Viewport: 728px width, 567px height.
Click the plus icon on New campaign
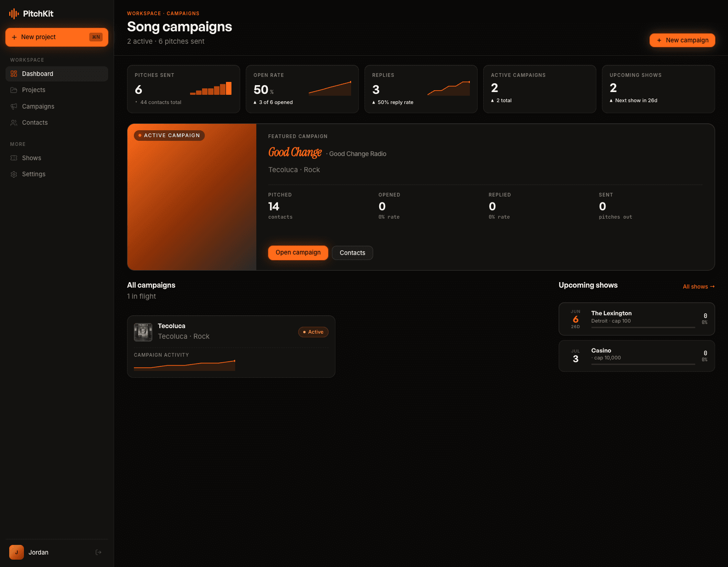pyautogui.click(x=659, y=40)
